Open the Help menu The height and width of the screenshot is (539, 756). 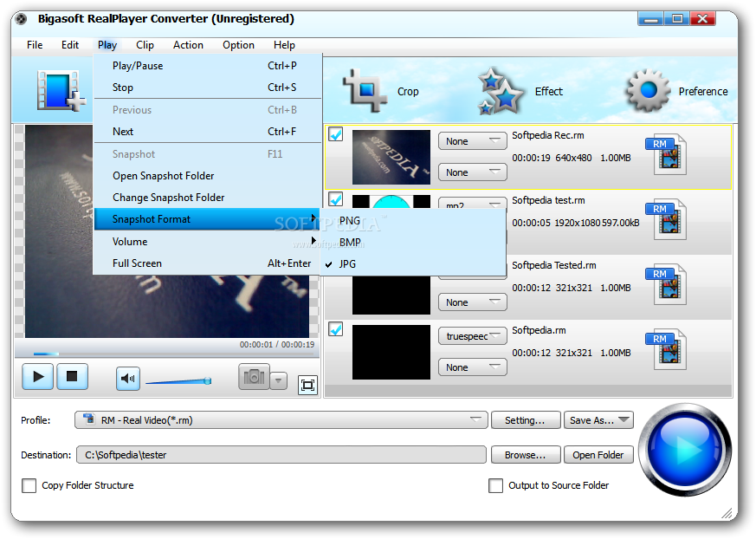pos(284,45)
